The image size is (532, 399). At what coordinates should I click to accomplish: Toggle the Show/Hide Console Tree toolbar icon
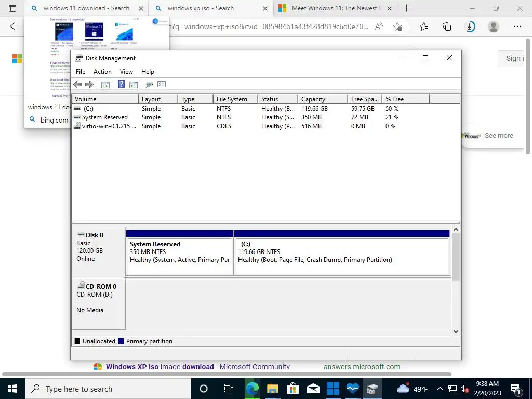point(105,85)
